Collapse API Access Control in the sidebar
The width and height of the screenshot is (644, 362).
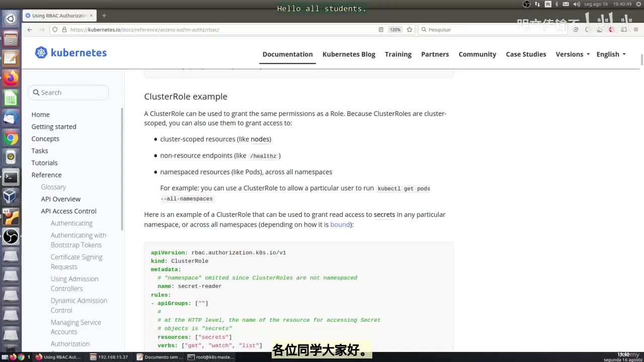[x=69, y=211]
